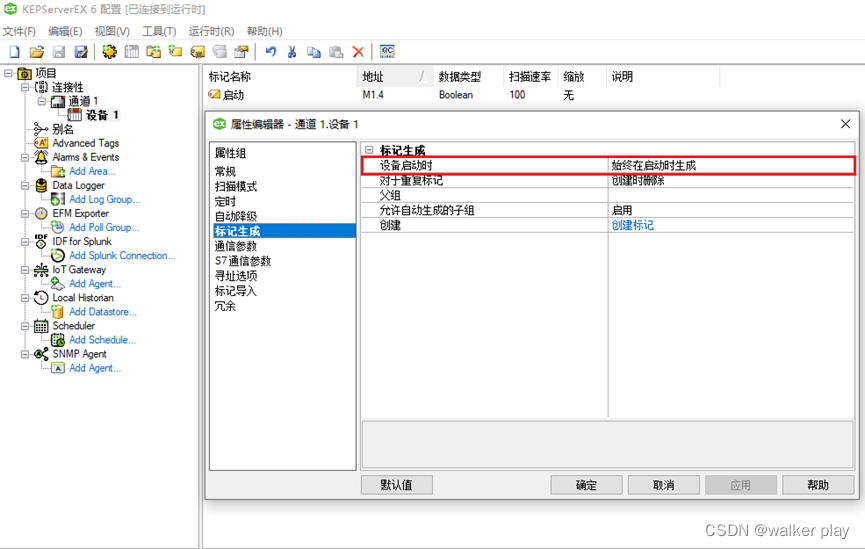The width and height of the screenshot is (865, 549).
Task: Launch the Quick Client QC icon
Action: (x=387, y=52)
